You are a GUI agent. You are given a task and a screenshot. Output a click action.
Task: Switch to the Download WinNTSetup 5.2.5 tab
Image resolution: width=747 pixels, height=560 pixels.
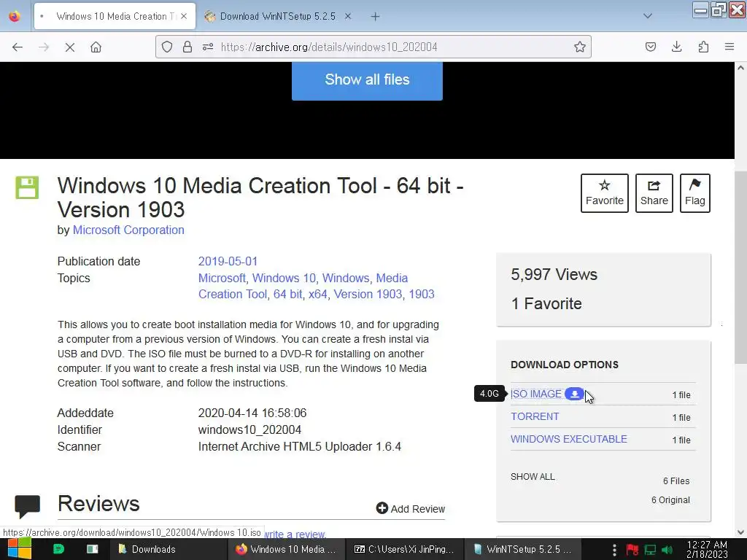tap(277, 16)
